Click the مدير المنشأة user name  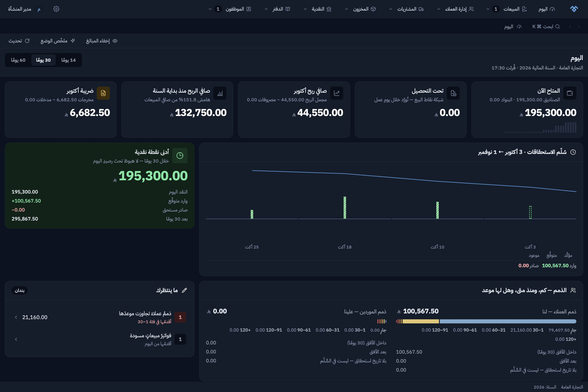(x=20, y=9)
